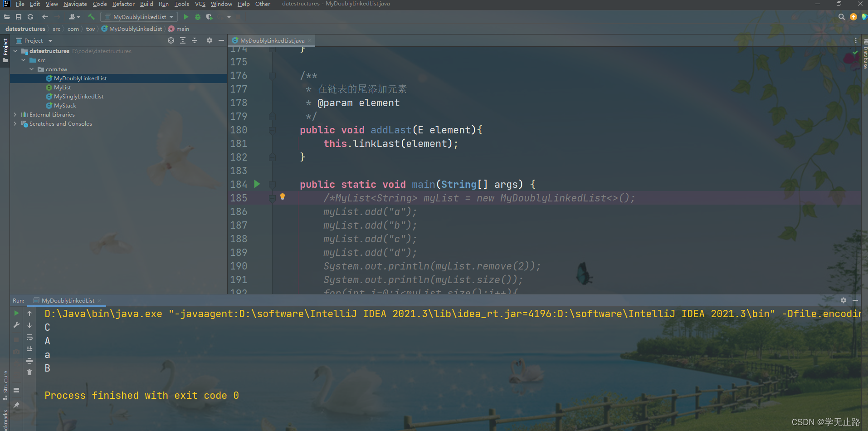Close the MyDoublyLinkedList.java editor tab

[310, 40]
